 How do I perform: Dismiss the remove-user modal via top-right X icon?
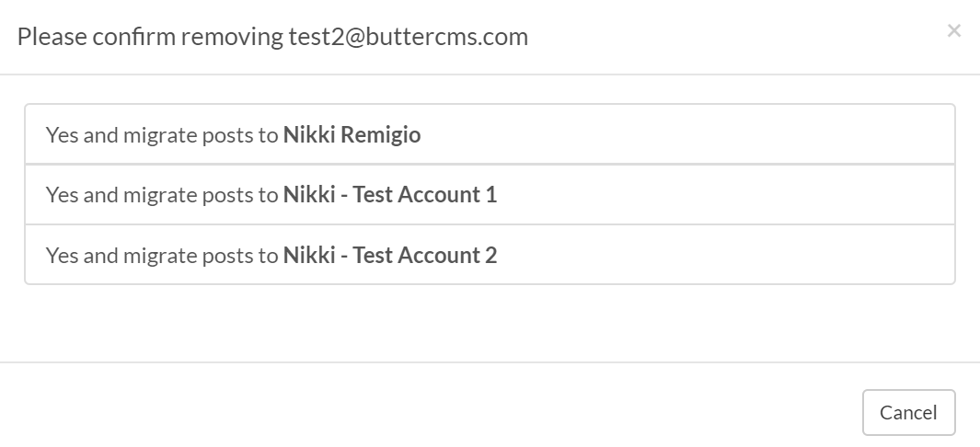pyautogui.click(x=953, y=31)
